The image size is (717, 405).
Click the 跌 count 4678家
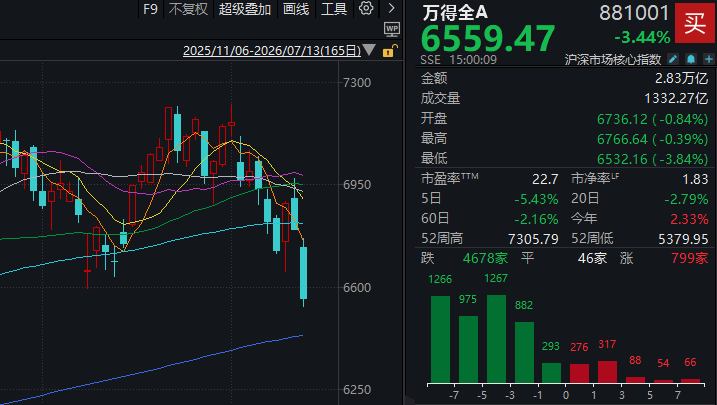[x=485, y=259]
